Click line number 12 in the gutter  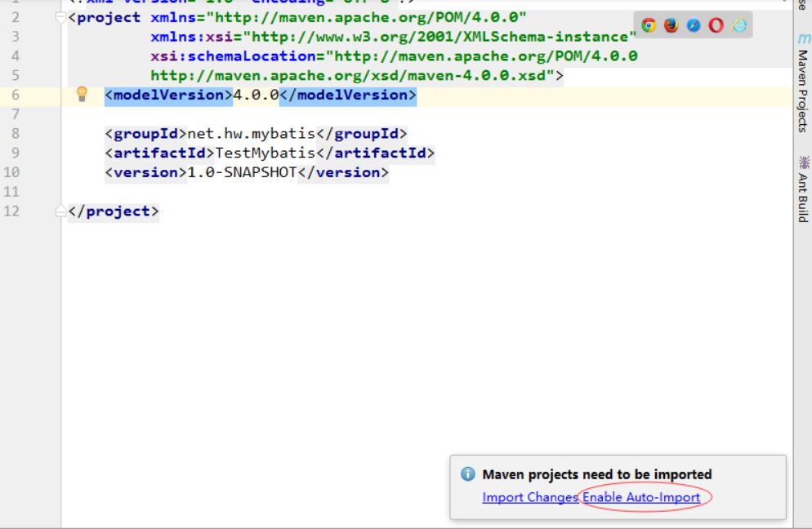pyautogui.click(x=12, y=211)
